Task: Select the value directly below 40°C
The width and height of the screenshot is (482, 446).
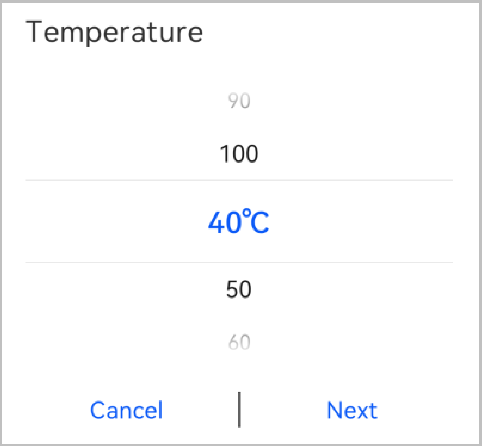Action: point(239,289)
